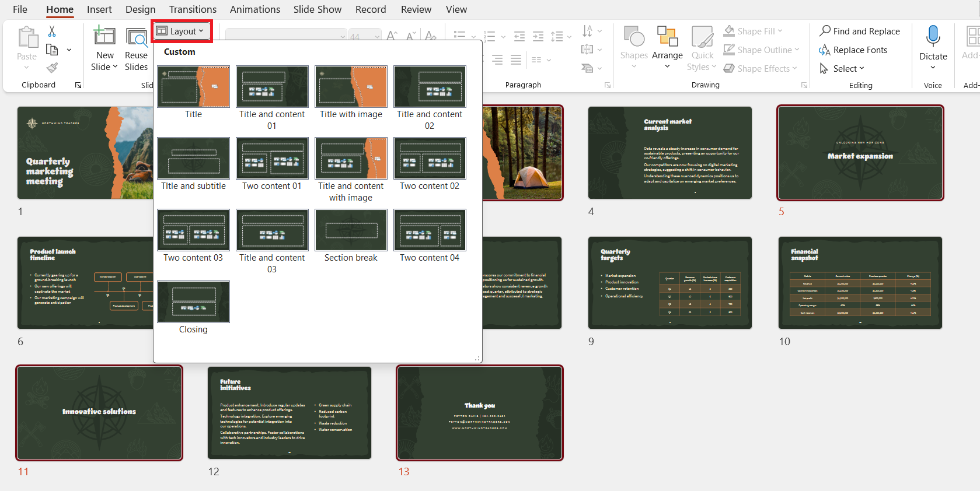Decrease font size with the small A icon
The width and height of the screenshot is (980, 491).
(x=411, y=36)
